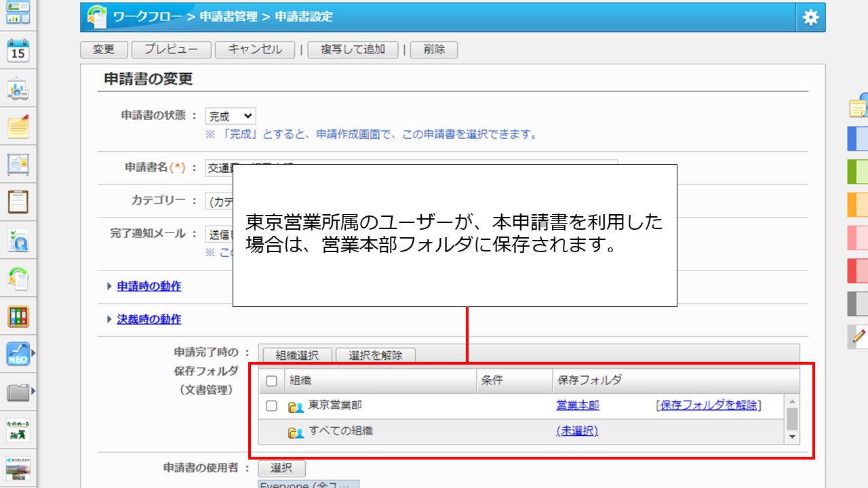Open the 申請書の状態 dropdown
868x488 pixels.
(x=231, y=116)
